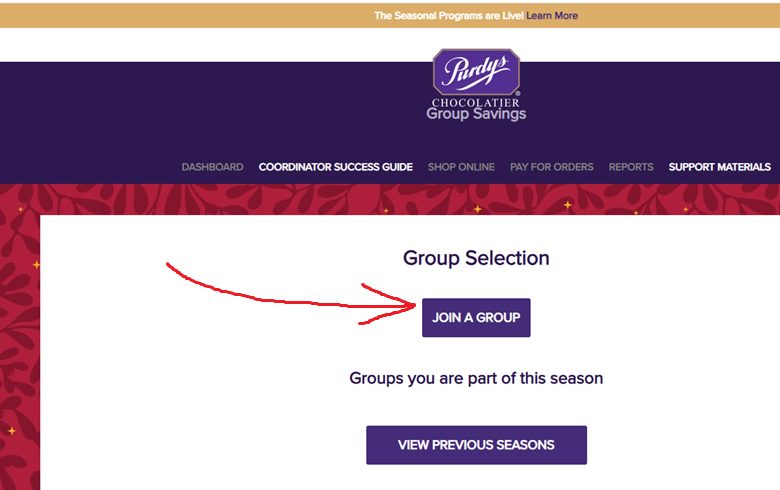The image size is (780, 490).
Task: Click the View Previous Seasons button
Action: click(476, 445)
